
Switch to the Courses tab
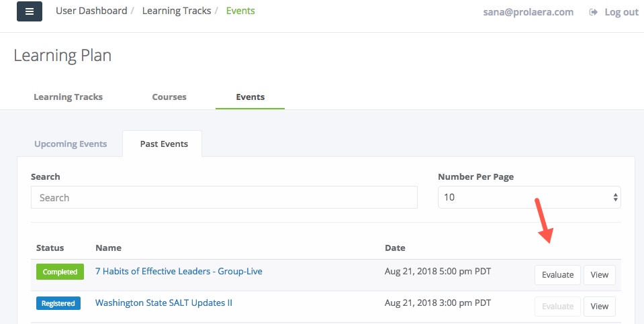[x=169, y=97]
